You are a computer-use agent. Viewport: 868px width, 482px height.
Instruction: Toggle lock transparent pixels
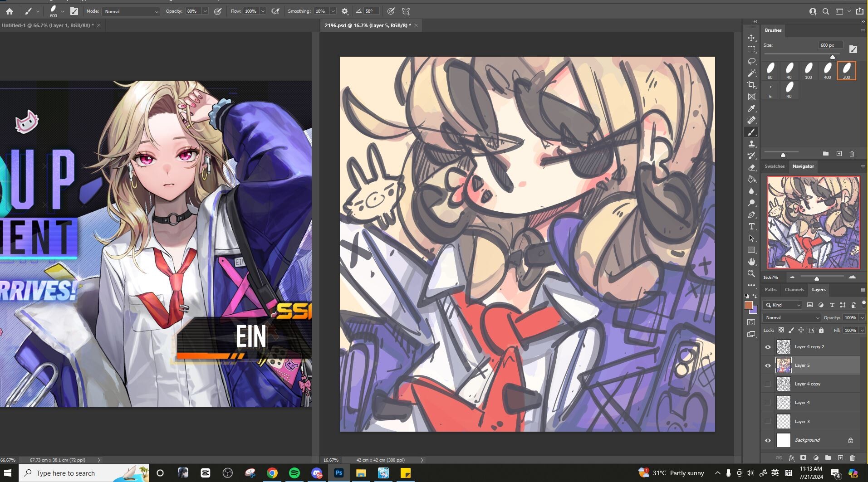[x=781, y=331]
